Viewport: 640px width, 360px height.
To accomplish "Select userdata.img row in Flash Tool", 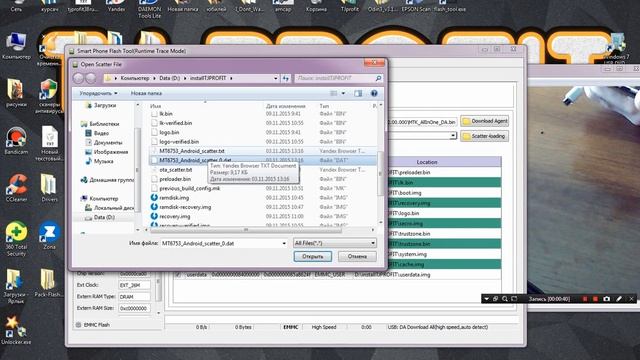I will click(337, 275).
